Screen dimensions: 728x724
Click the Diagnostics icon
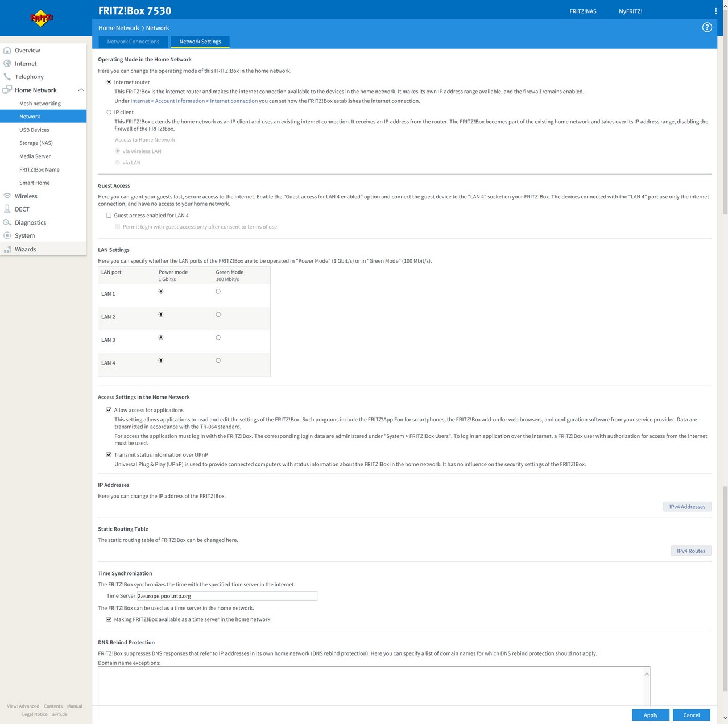click(x=7, y=222)
